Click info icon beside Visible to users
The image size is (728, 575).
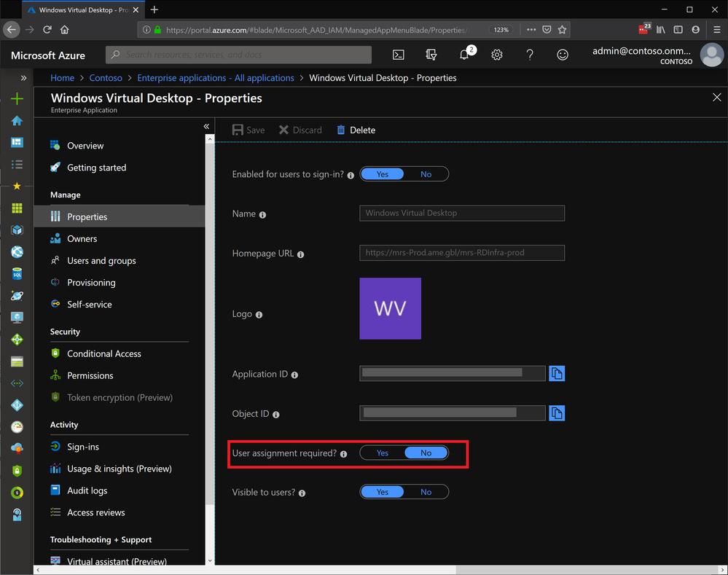pos(302,493)
